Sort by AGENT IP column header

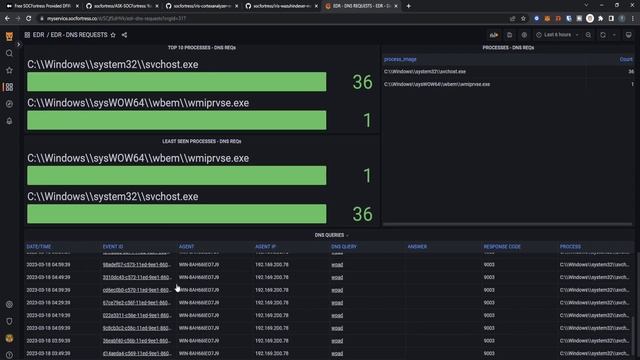(265, 247)
